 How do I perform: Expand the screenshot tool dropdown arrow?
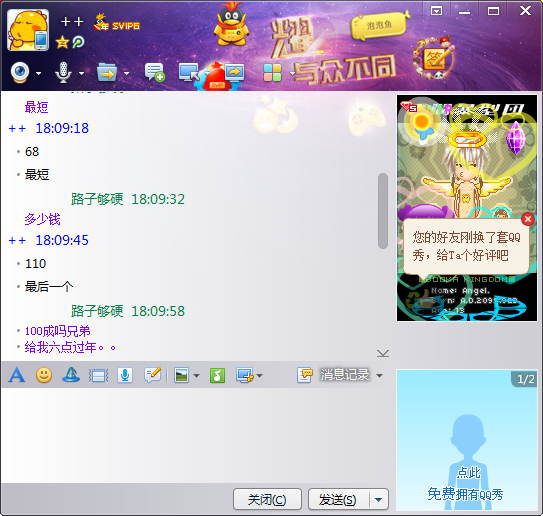pos(259,375)
